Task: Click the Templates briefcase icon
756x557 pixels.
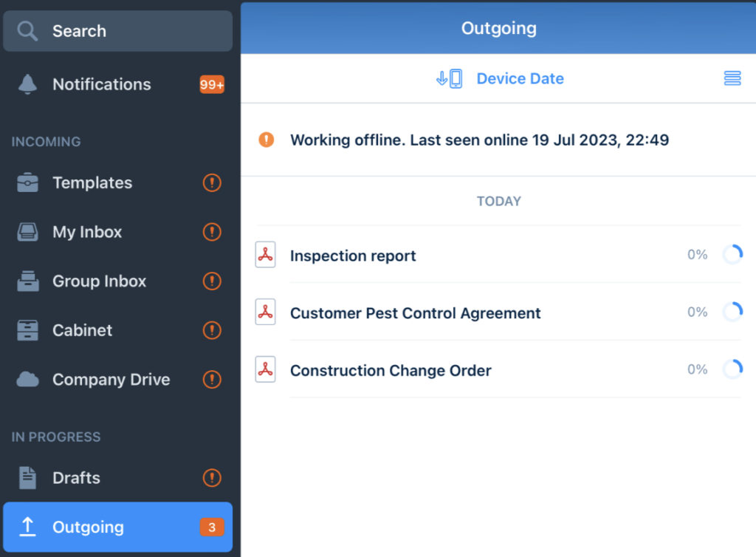Action: pyautogui.click(x=28, y=182)
